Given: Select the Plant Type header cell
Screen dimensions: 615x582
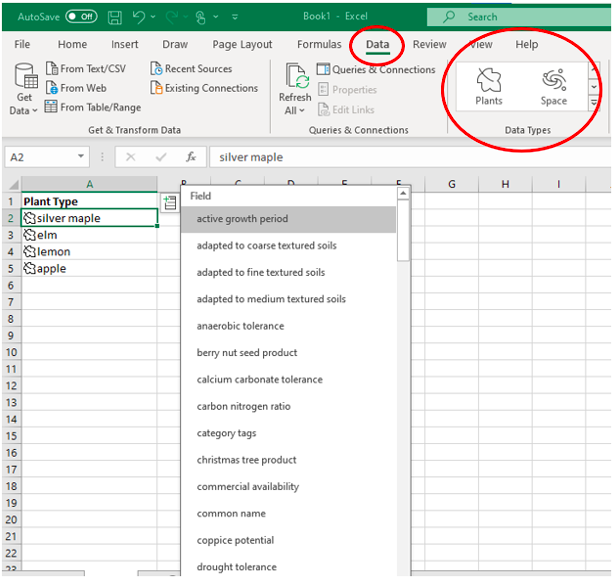Looking at the screenshot, I should pyautogui.click(x=89, y=201).
